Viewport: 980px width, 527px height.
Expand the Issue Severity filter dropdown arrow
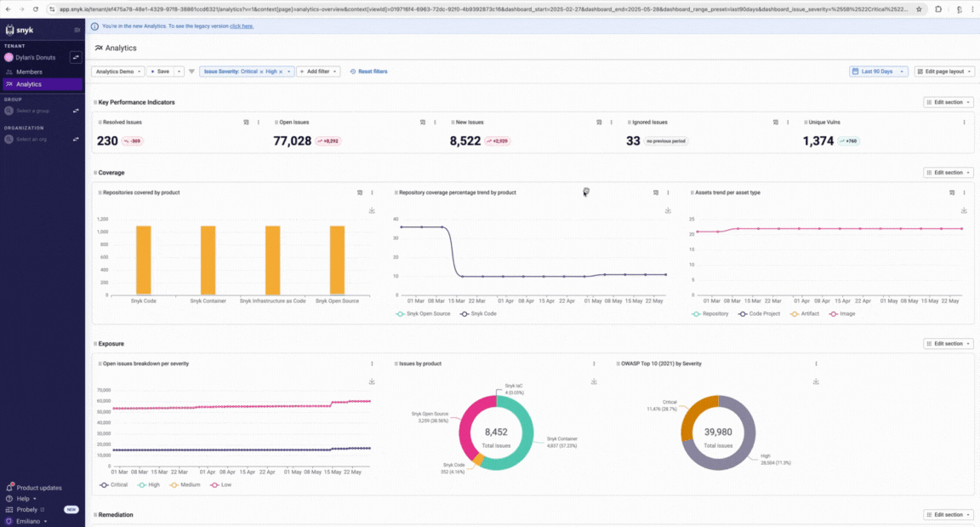point(288,72)
